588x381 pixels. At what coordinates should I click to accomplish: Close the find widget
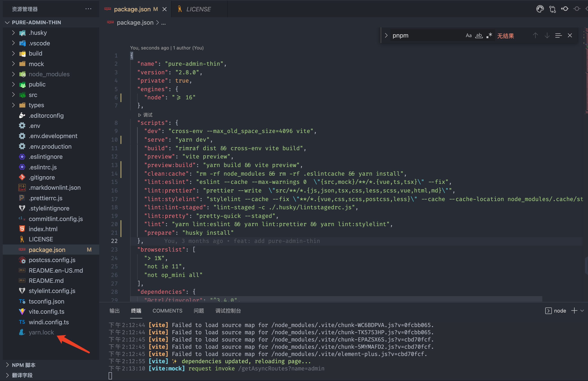(x=570, y=36)
